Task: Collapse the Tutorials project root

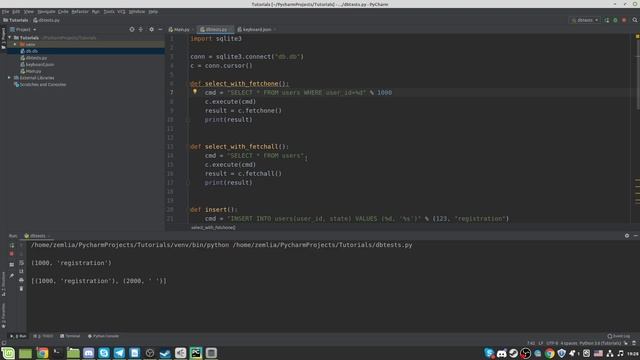Action: [9, 38]
